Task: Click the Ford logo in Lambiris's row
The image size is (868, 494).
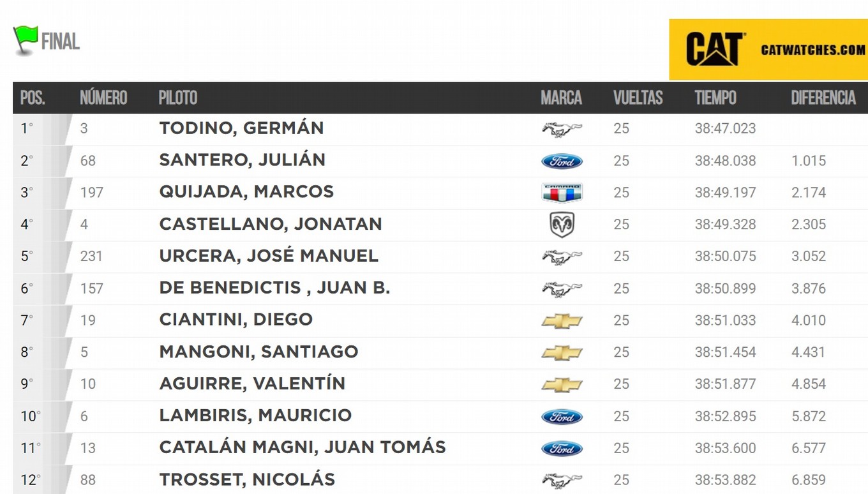Action: [562, 417]
